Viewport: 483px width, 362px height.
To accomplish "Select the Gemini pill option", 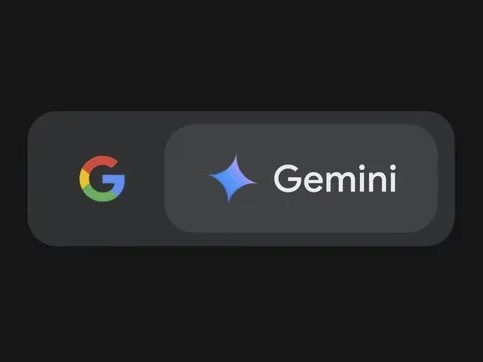I will pos(301,178).
